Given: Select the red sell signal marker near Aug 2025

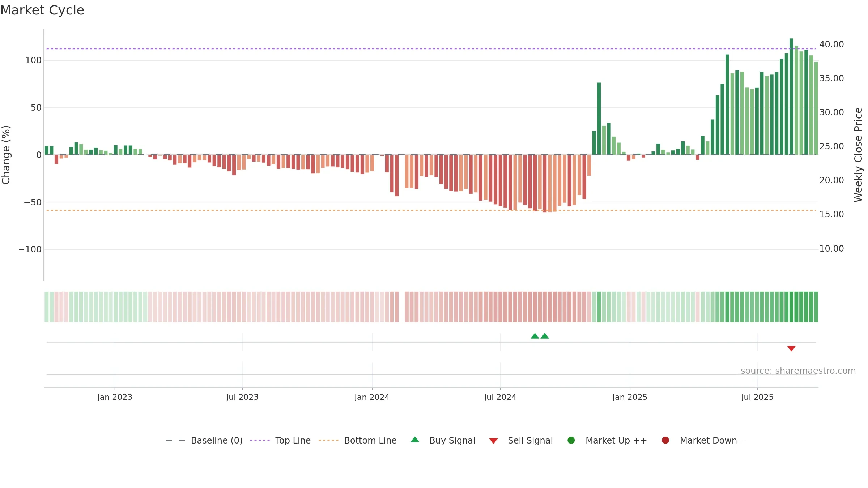Looking at the screenshot, I should (791, 348).
